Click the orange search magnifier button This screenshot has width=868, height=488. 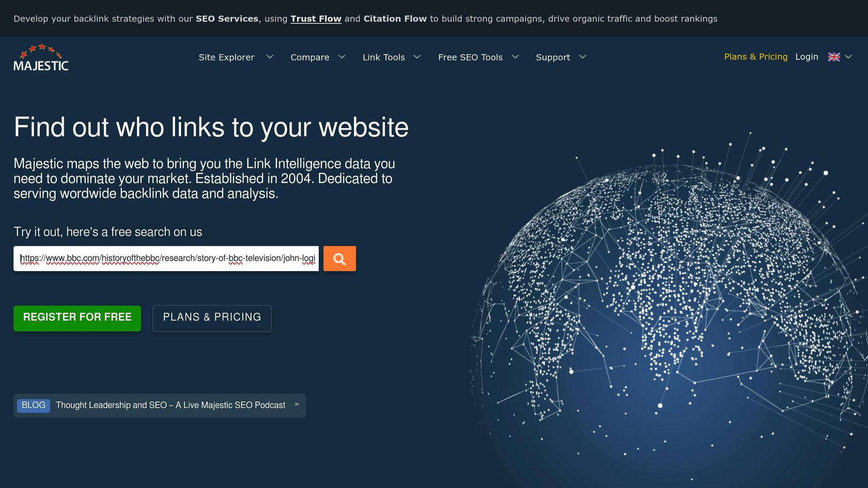tap(339, 258)
